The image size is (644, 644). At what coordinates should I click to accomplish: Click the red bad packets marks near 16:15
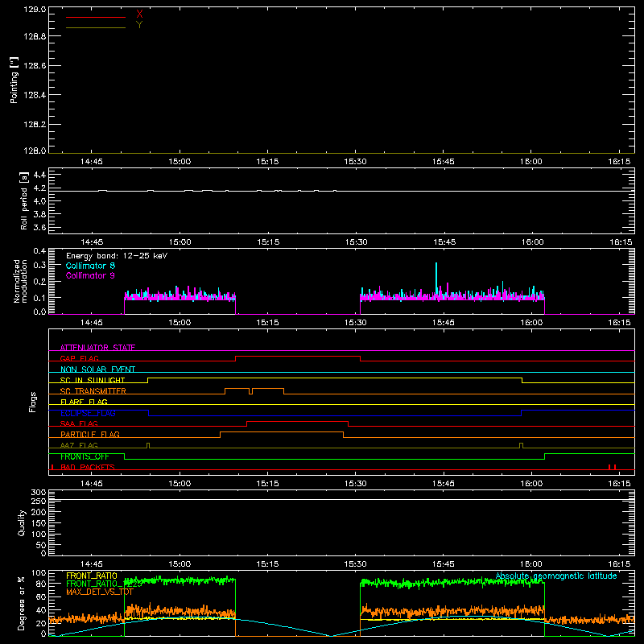click(x=612, y=467)
